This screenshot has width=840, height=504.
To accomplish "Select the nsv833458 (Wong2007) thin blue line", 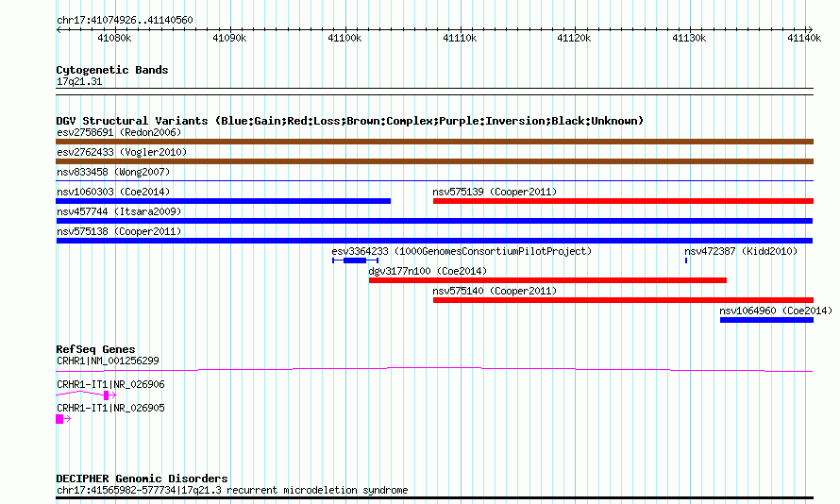I will [434, 181].
